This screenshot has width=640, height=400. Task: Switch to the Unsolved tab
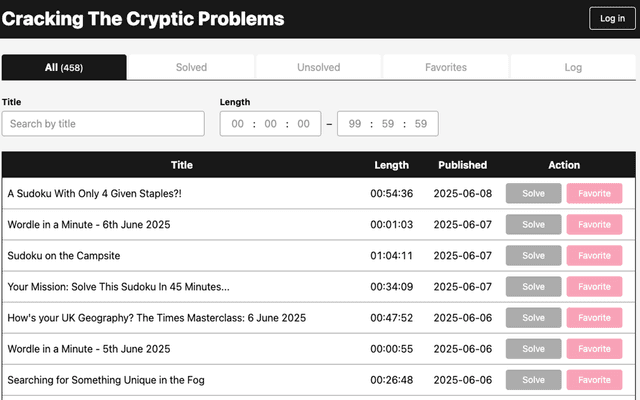pos(318,67)
